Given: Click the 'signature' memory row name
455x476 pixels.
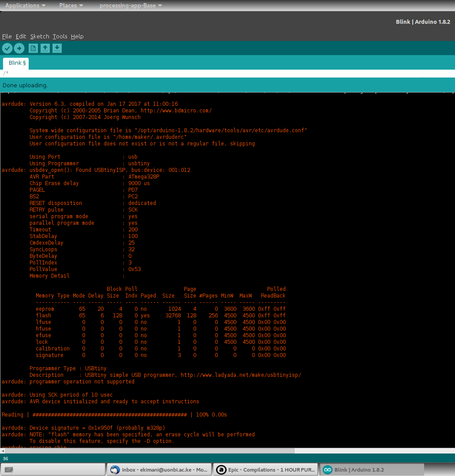Looking at the screenshot, I should 49,355.
